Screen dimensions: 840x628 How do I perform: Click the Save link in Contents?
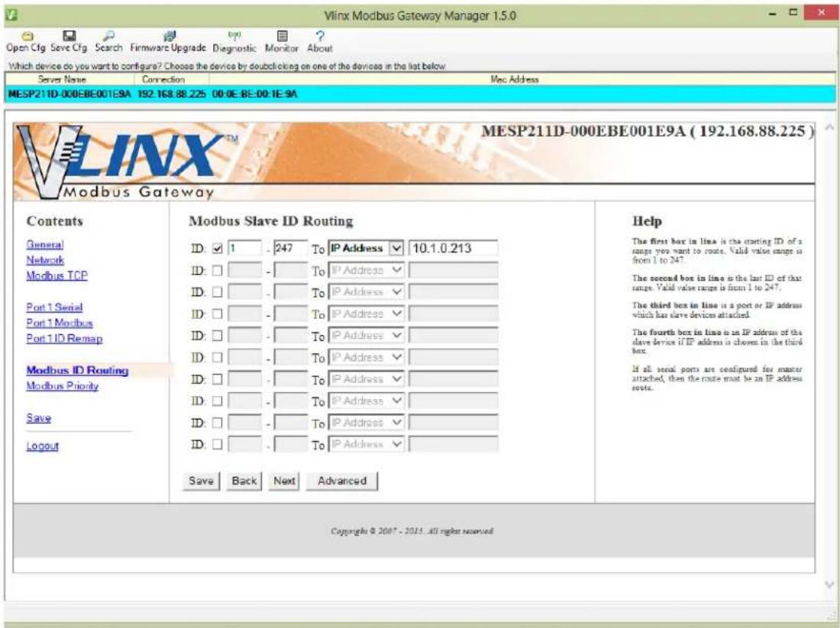39,418
